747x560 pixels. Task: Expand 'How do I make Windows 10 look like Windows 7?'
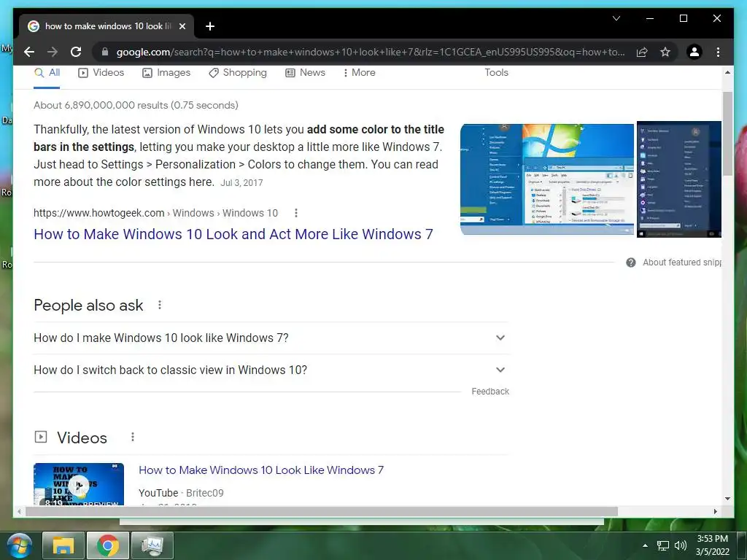tap(271, 338)
